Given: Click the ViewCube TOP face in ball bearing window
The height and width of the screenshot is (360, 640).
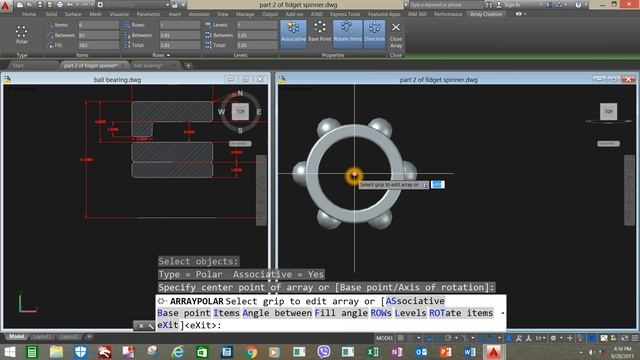Looking at the screenshot, I should (x=240, y=111).
